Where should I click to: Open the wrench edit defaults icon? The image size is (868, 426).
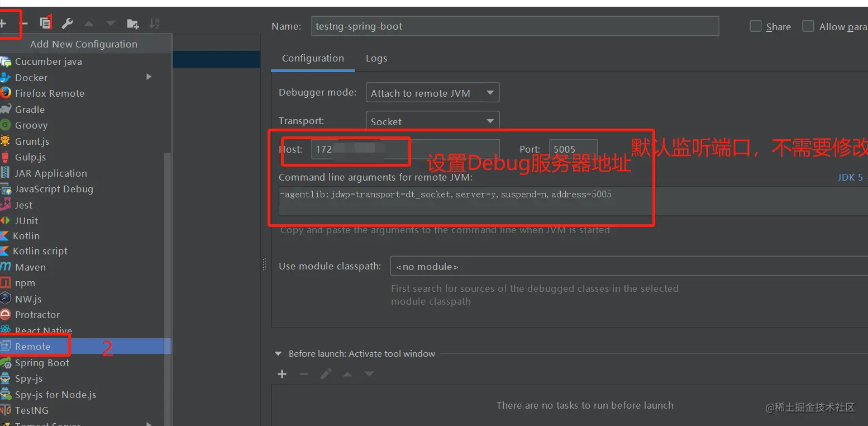(x=67, y=23)
